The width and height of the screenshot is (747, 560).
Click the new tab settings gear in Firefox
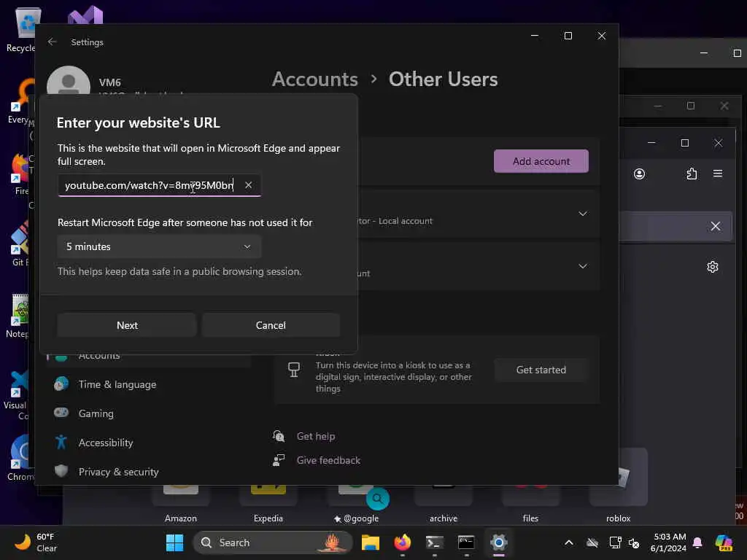(712, 267)
